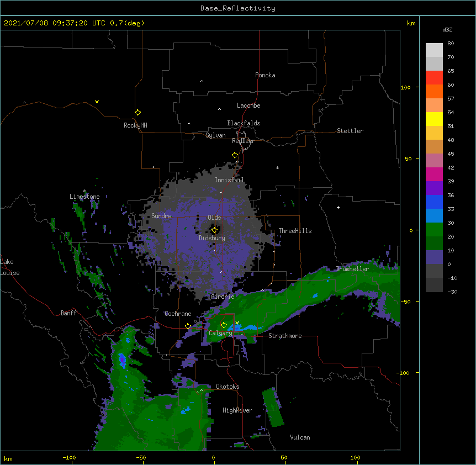Click the yellow diamond marker above RockyMH
The width and height of the screenshot is (476, 465).
tap(138, 113)
